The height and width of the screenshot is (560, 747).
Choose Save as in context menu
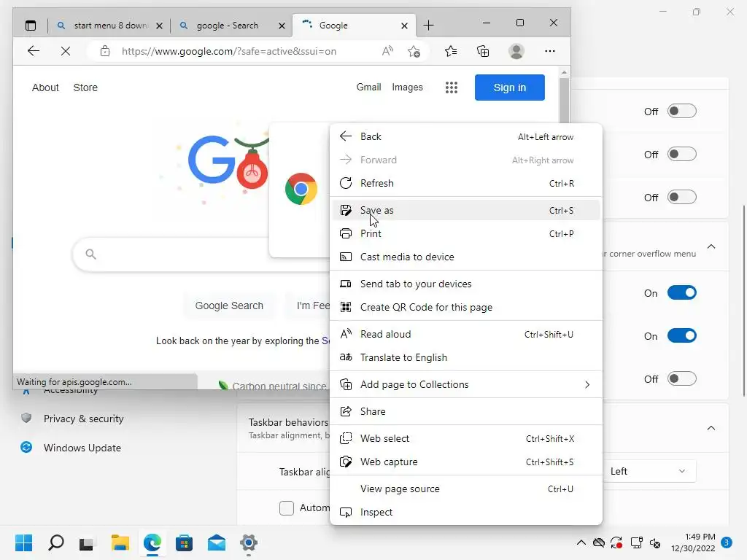coord(466,211)
